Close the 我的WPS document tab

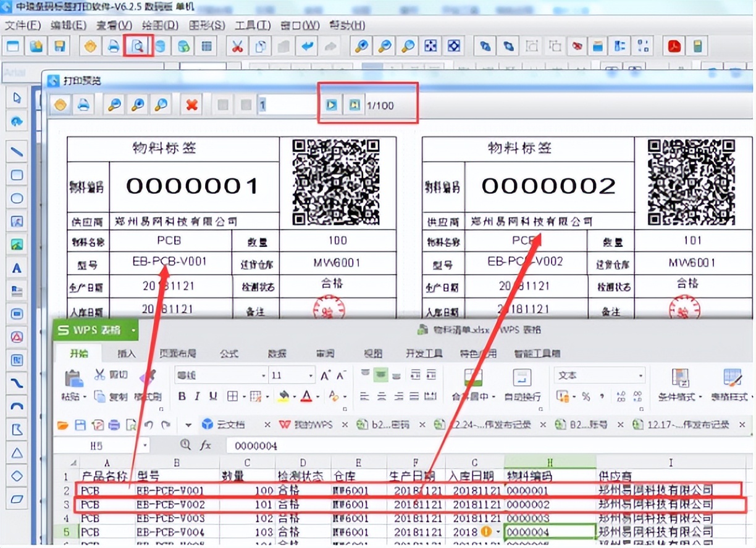coord(344,425)
